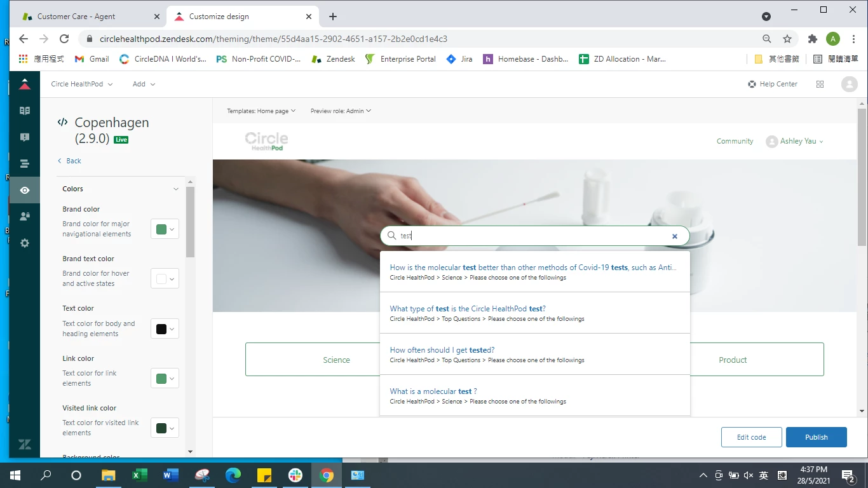This screenshot has height=488, width=868.
Task: Go Back to theme settings list
Action: [69, 161]
